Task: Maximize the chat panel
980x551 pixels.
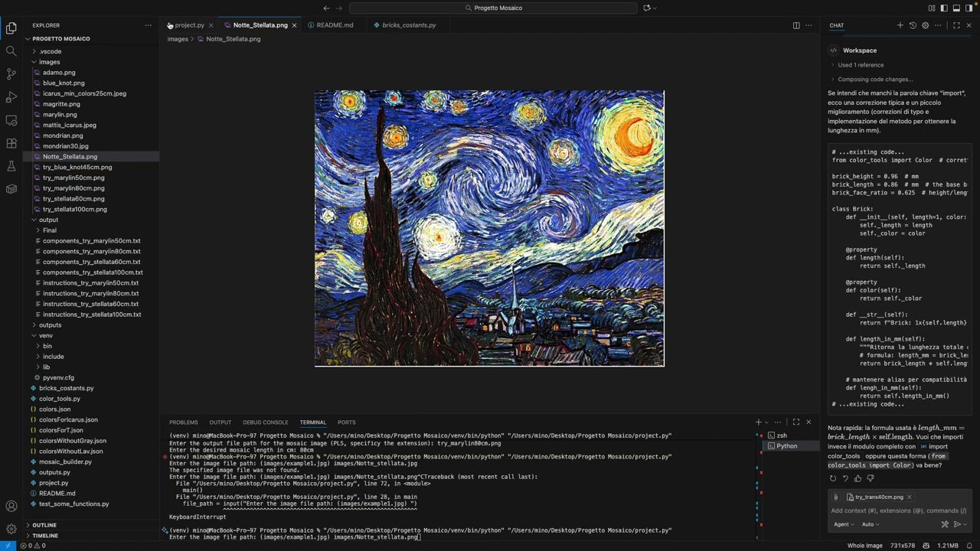Action: click(x=956, y=25)
